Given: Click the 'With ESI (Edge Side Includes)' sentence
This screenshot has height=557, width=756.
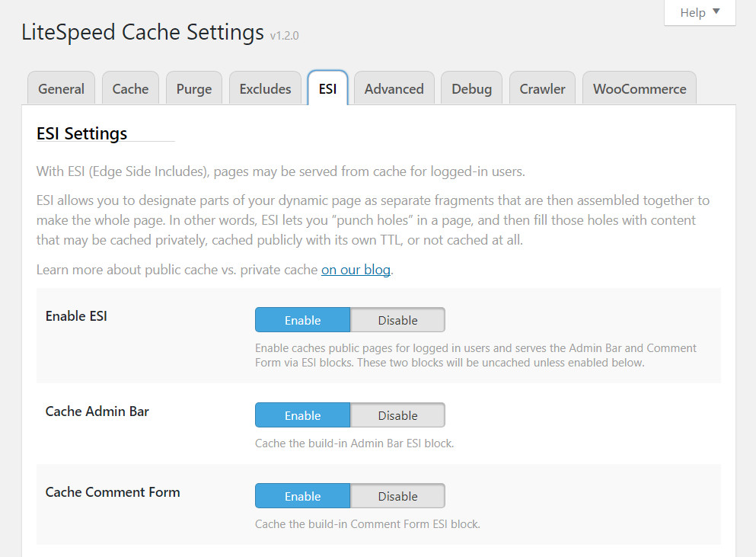Looking at the screenshot, I should (281, 171).
